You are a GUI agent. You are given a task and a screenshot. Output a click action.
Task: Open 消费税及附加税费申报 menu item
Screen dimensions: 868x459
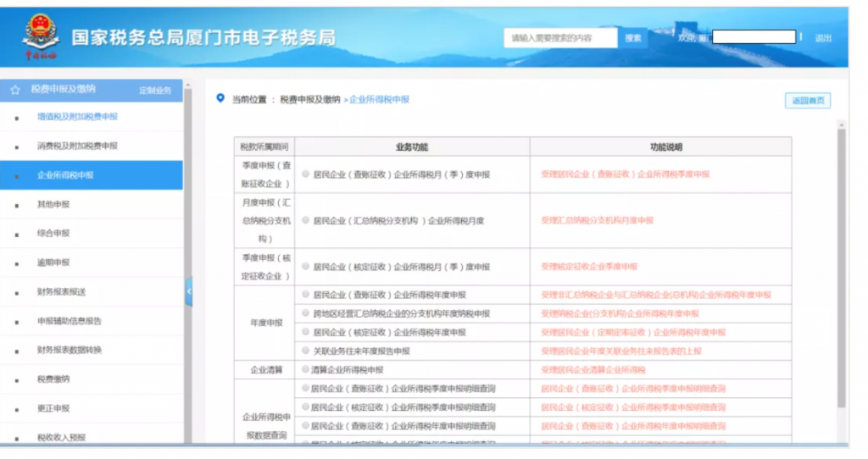click(77, 146)
